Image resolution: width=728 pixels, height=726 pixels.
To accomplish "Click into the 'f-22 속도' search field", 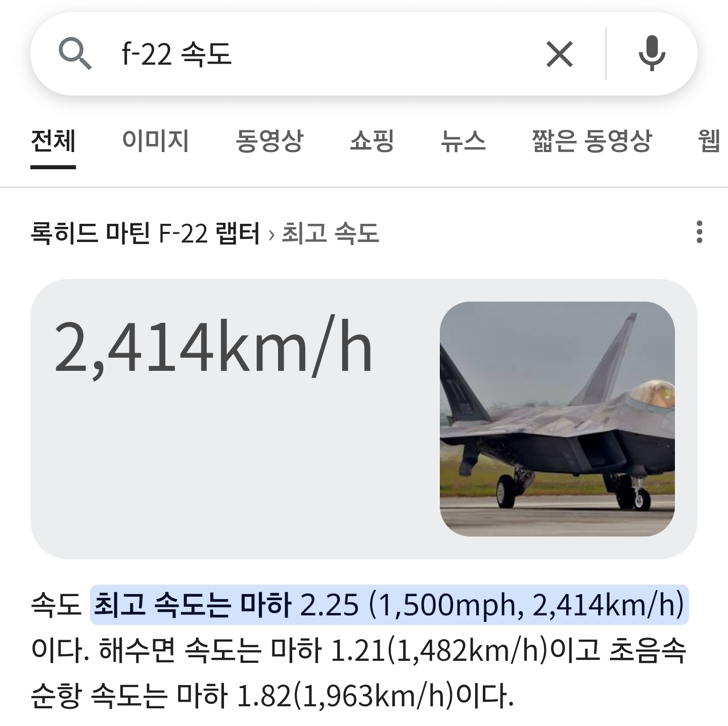I will point(324,54).
